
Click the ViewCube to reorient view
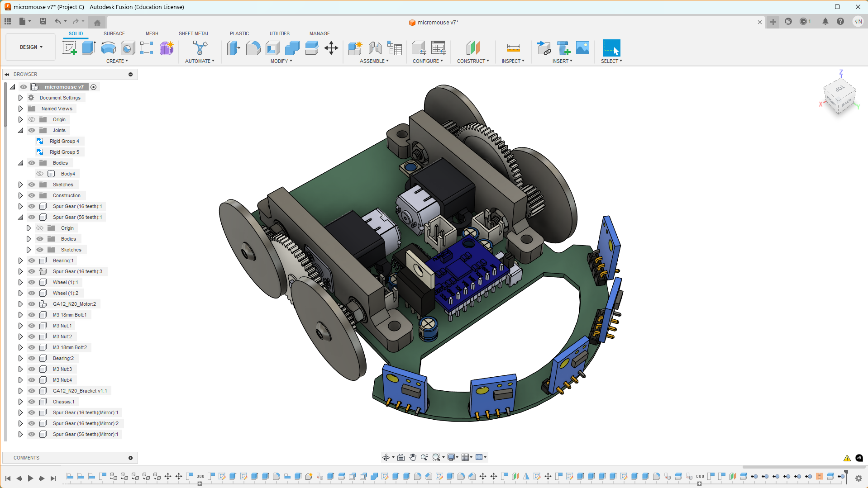(x=840, y=96)
